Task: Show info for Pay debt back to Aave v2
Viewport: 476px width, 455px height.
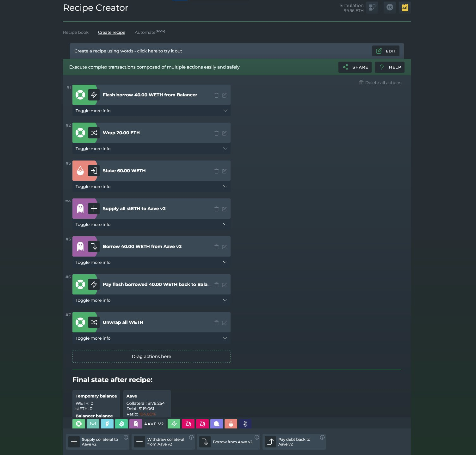Action: (322, 437)
